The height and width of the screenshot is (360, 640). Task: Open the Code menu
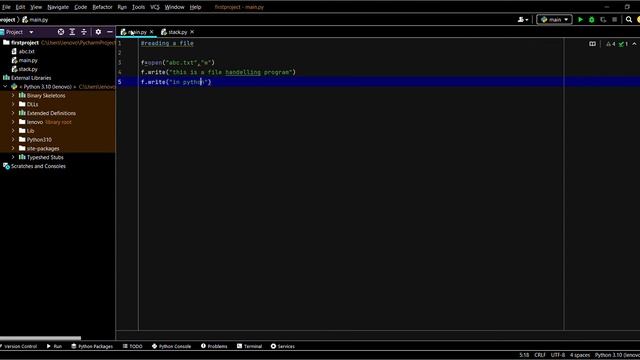[80, 7]
